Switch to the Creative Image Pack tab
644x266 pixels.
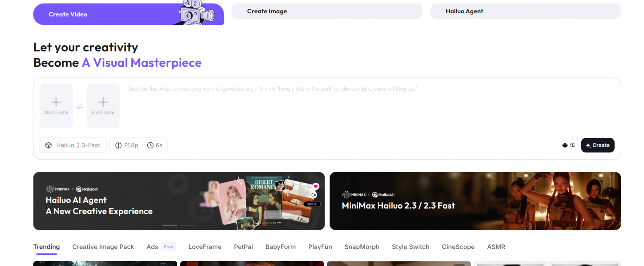pos(103,247)
